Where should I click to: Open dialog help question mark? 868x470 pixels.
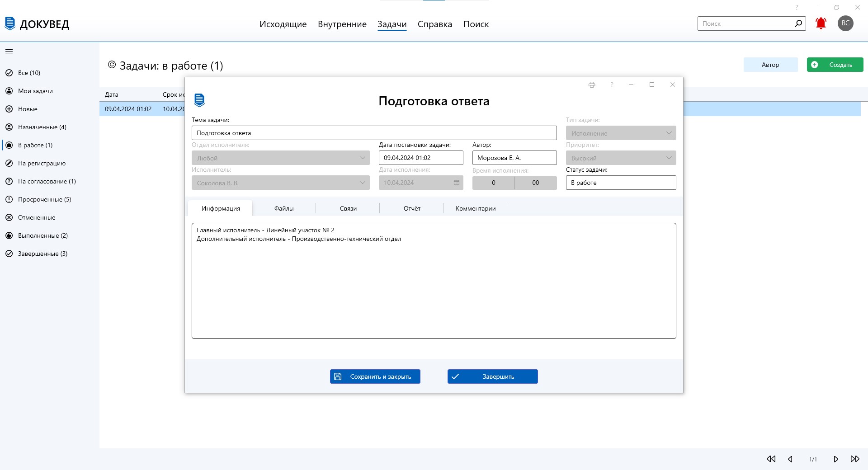click(x=612, y=85)
